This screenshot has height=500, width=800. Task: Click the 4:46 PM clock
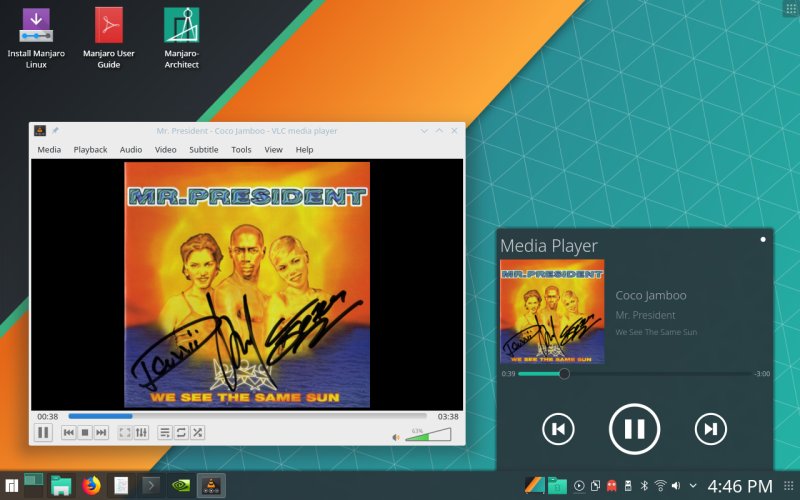740,486
